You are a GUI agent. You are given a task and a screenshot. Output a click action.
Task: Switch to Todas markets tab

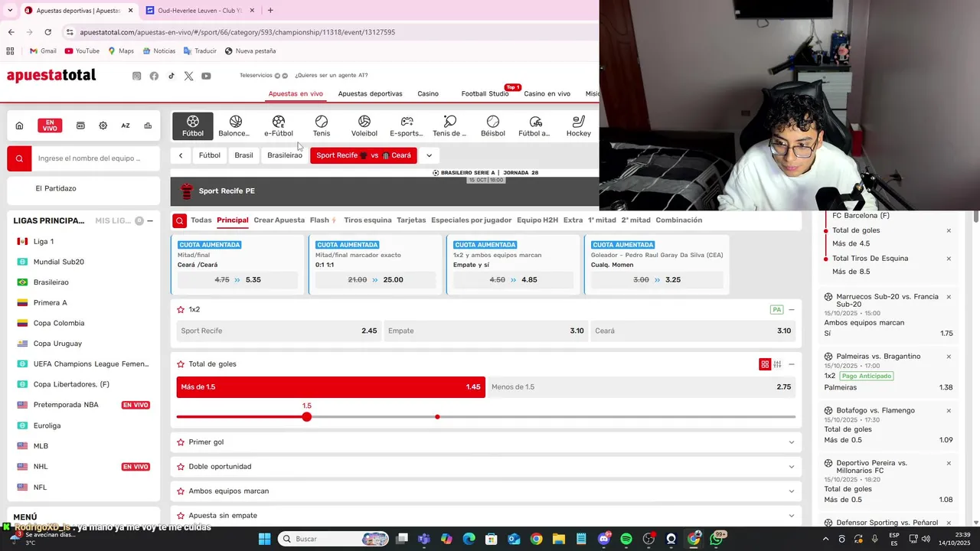click(201, 220)
